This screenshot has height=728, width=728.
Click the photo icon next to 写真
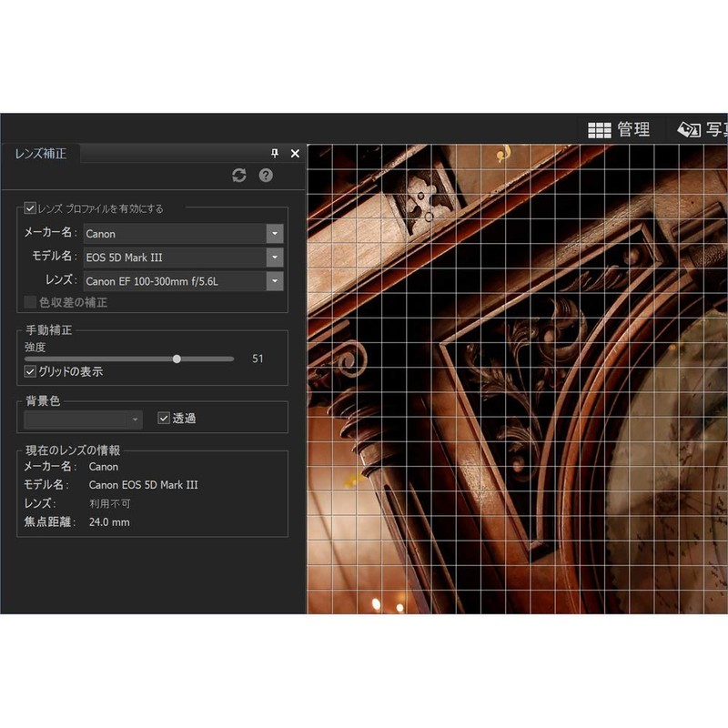[x=689, y=128]
